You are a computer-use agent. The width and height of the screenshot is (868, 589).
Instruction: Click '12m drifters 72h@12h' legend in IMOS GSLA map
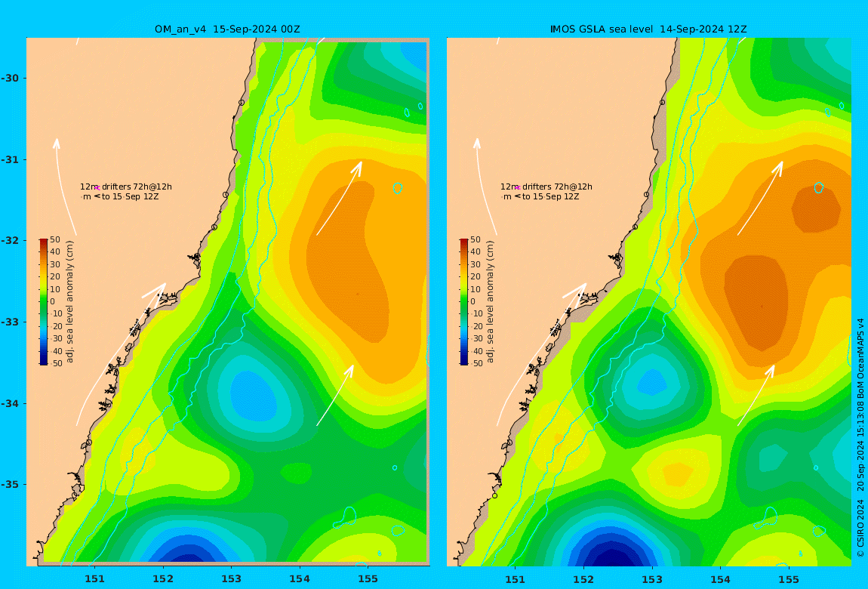[546, 187]
